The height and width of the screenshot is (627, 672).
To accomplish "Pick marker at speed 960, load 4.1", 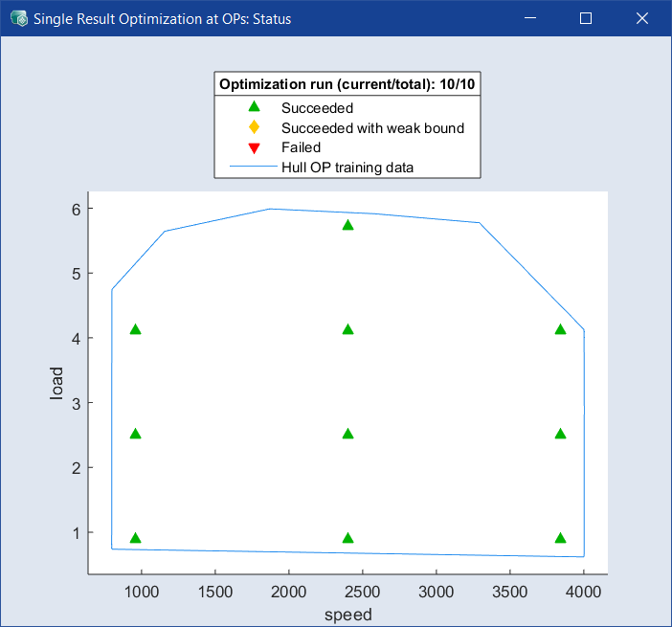I will coord(136,329).
